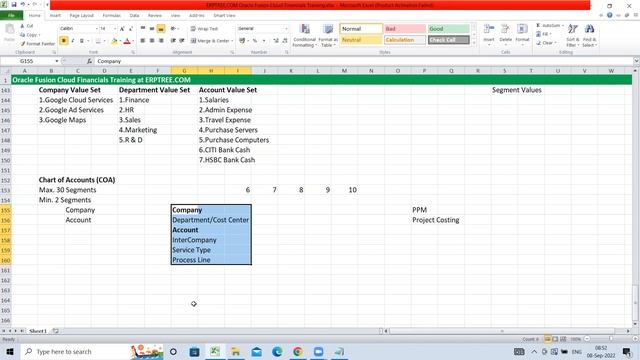Screen dimensions: 640x360
Task: Toggle Align Text Left button
Action: tap(143, 41)
